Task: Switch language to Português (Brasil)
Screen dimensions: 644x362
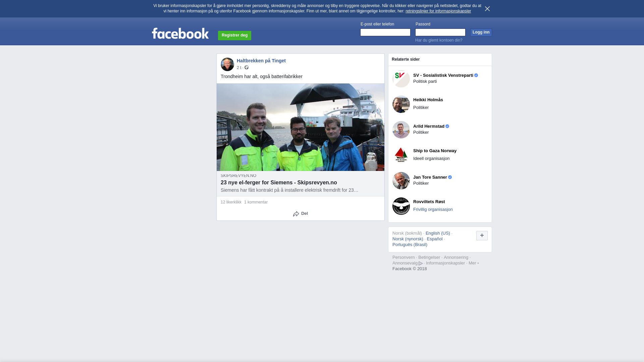Action: (x=410, y=245)
